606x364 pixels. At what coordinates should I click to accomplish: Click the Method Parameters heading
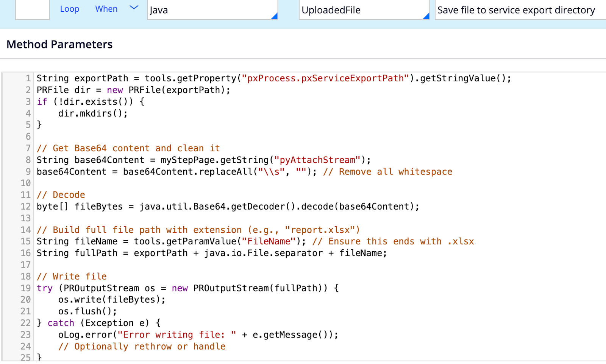[59, 45]
